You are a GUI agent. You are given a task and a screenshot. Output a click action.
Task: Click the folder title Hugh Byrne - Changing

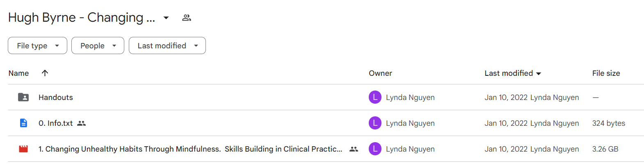(82, 18)
